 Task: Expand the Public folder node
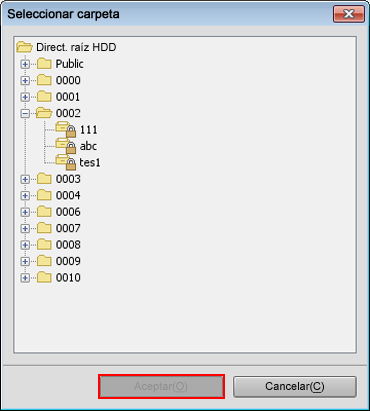pos(25,64)
